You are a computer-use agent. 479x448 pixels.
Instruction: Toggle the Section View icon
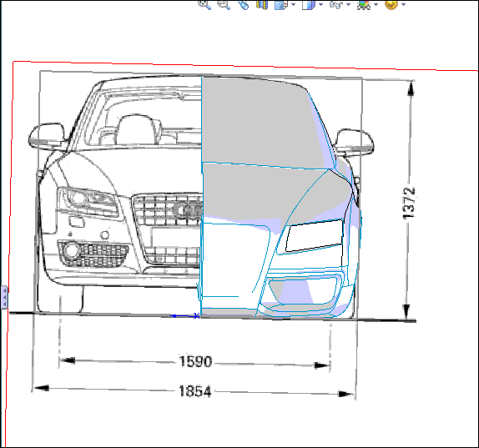(x=262, y=4)
